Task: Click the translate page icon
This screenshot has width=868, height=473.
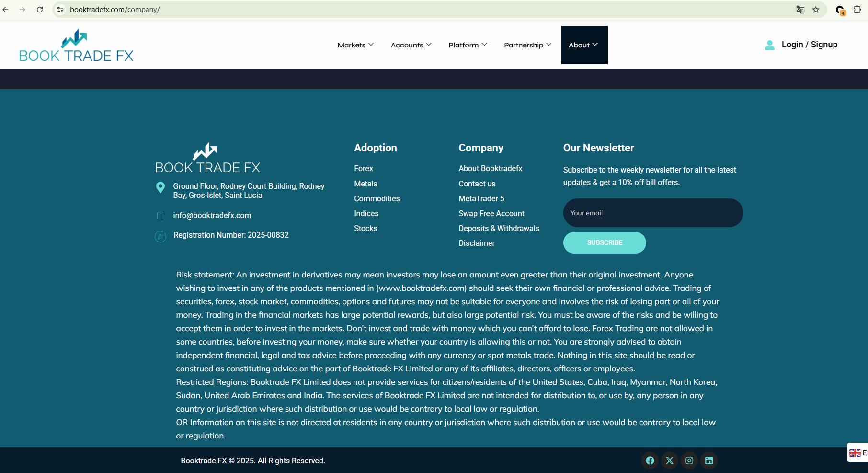Action: click(800, 10)
